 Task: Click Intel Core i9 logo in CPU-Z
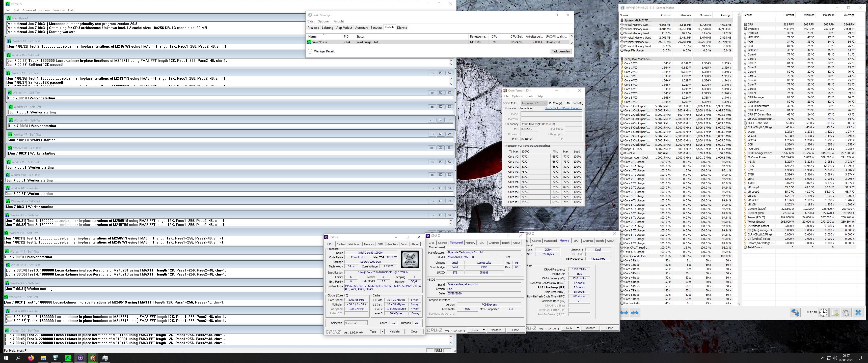[x=410, y=259]
